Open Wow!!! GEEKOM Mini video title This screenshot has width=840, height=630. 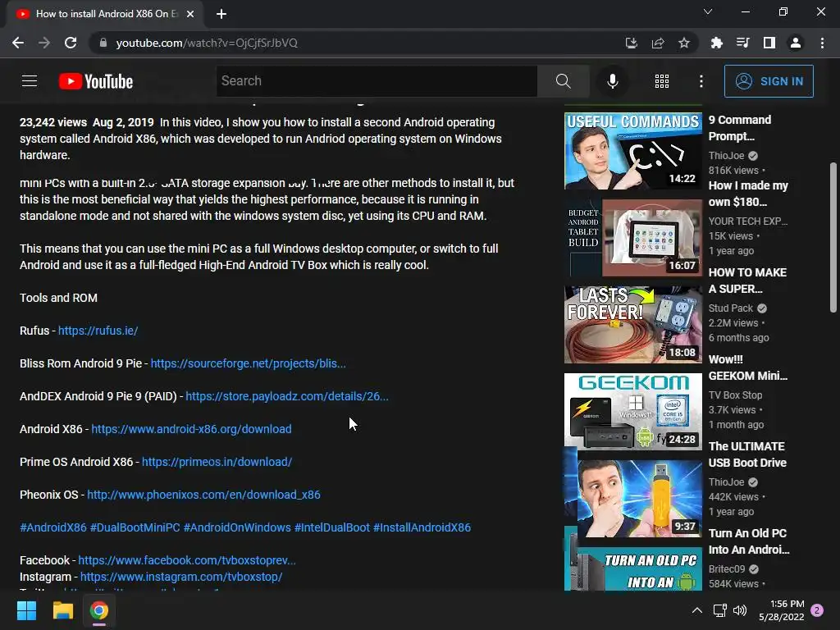pos(748,367)
